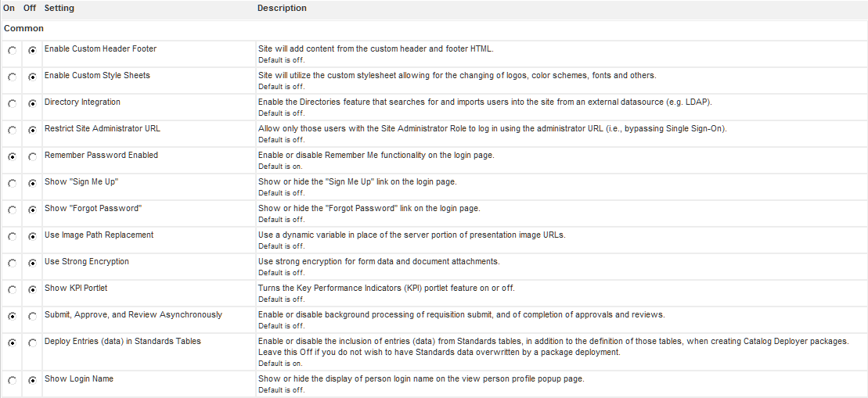Click the Common section heading
Viewport: 868px width, 398px height.
[23, 28]
